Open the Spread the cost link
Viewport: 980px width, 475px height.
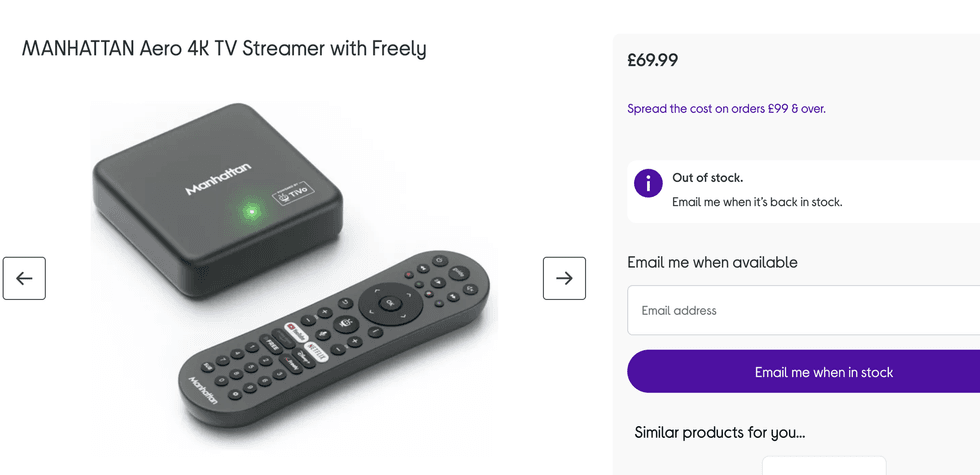pyautogui.click(x=726, y=109)
